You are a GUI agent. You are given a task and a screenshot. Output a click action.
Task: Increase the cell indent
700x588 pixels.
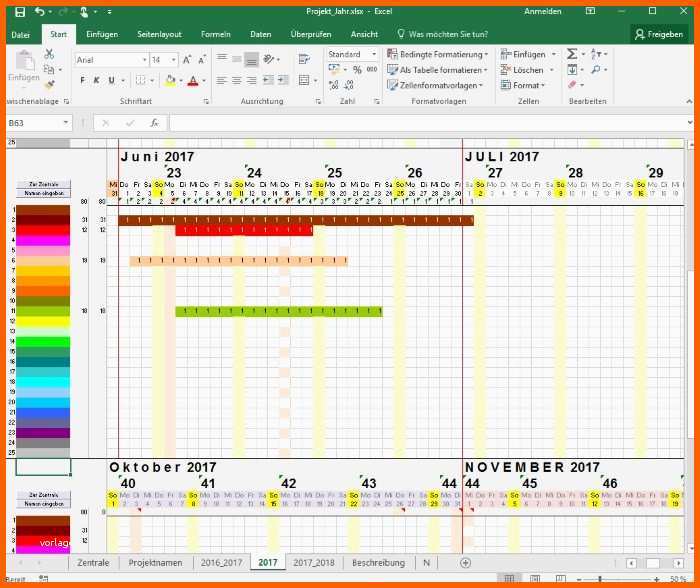[283, 80]
